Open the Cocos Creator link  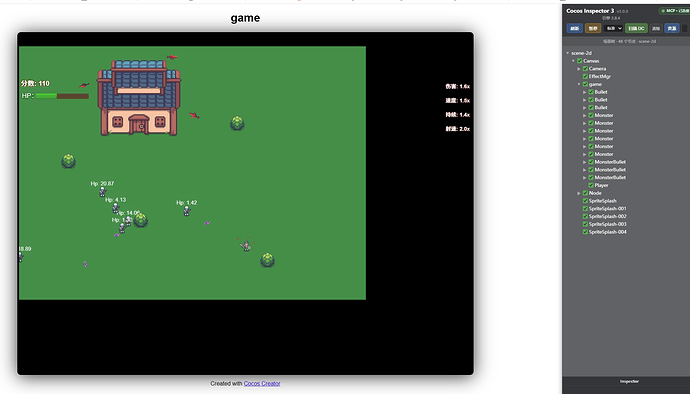(262, 383)
